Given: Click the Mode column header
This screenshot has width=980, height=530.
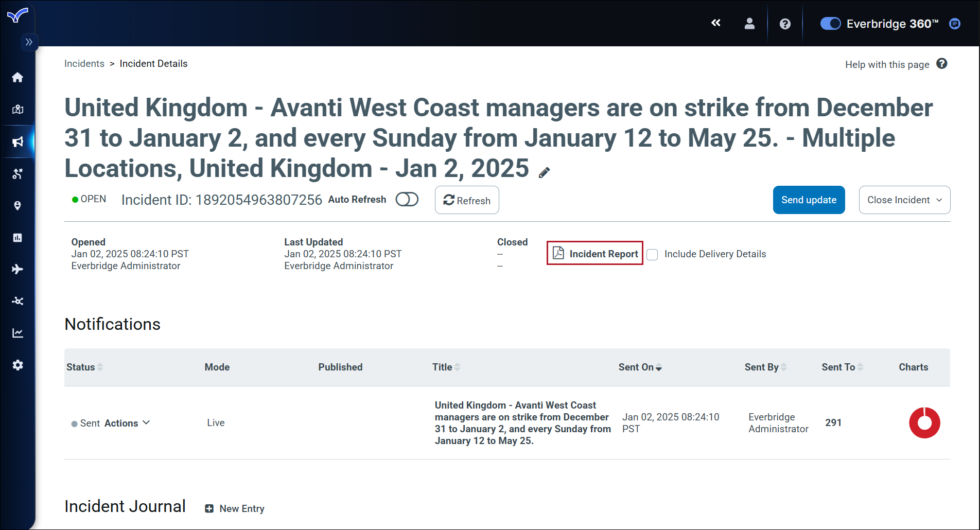Looking at the screenshot, I should 217,367.
